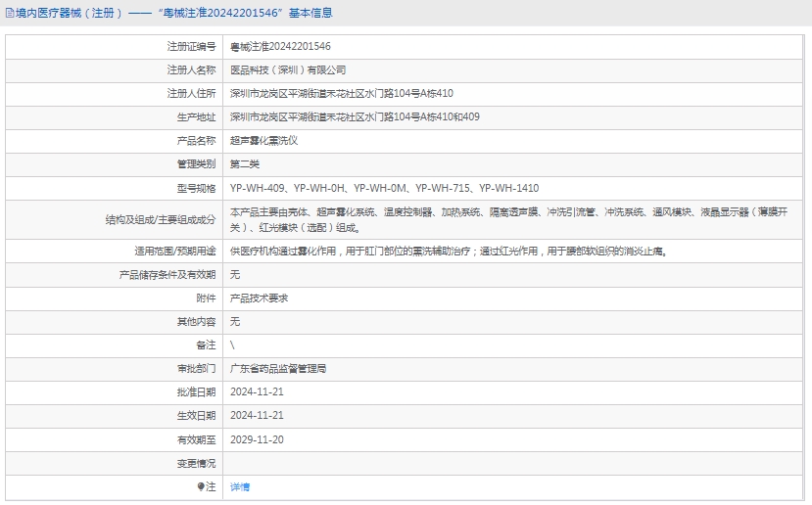Click the empty 变更情况 value cell

coord(515,463)
